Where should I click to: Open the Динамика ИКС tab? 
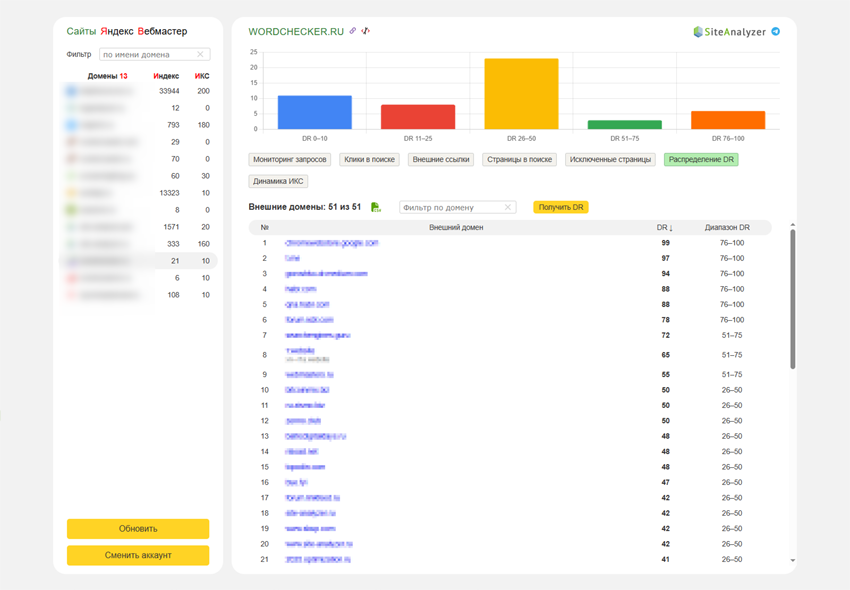(278, 181)
